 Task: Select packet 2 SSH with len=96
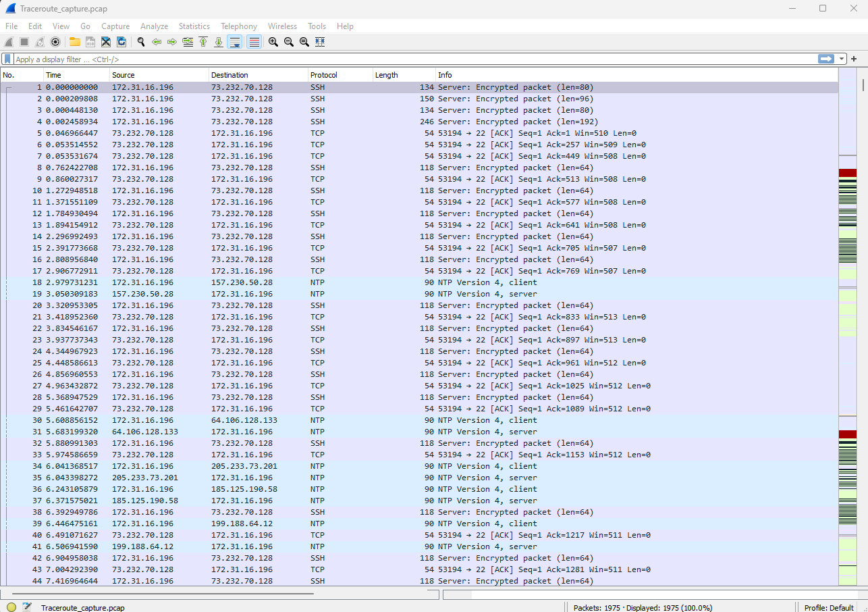click(419, 99)
